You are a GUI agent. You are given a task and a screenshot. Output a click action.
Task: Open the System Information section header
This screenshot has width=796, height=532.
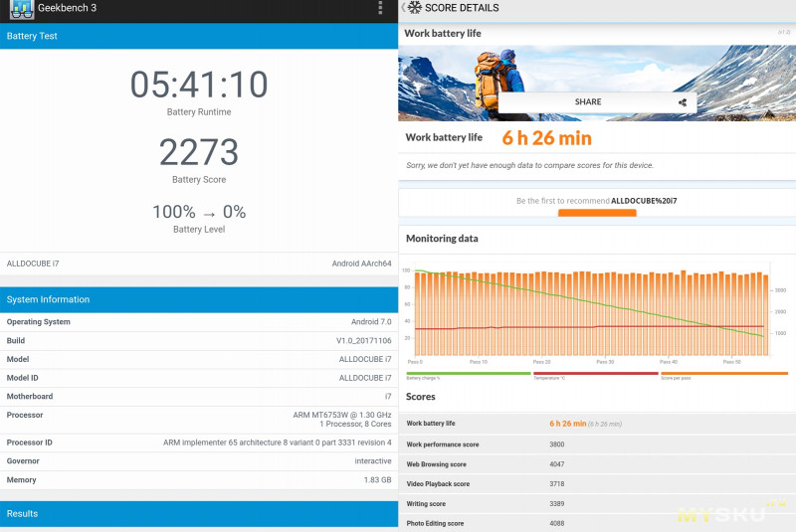199,299
